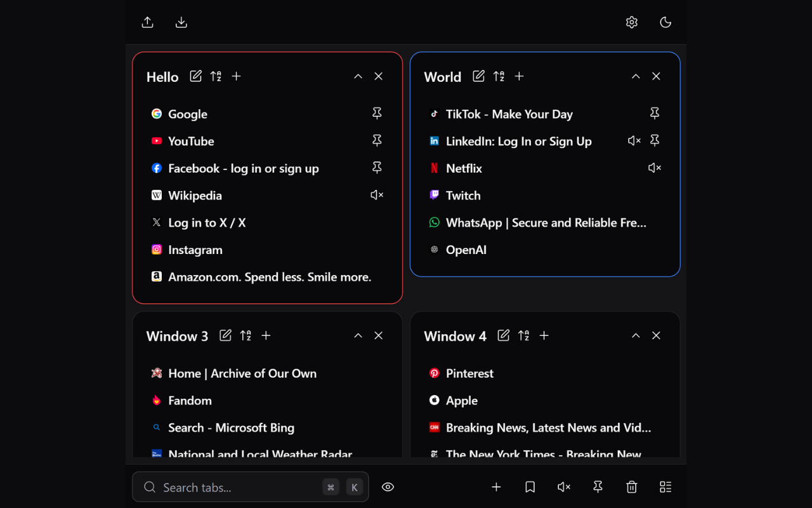Unmute the Netflix tab

(655, 168)
